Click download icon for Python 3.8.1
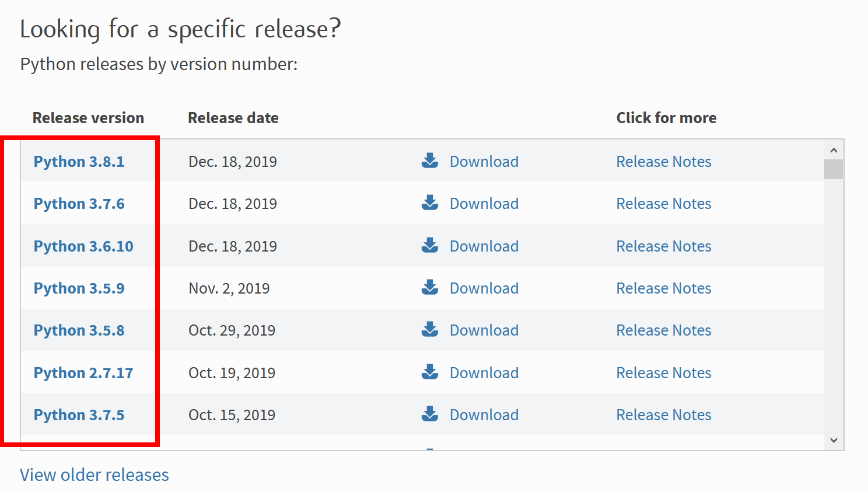 pos(430,160)
